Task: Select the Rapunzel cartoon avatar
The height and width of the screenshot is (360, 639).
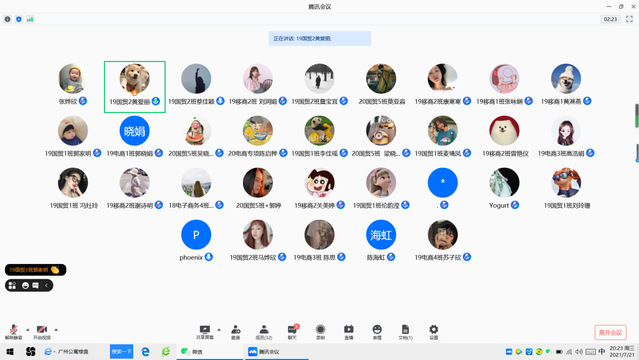Action: (x=381, y=183)
